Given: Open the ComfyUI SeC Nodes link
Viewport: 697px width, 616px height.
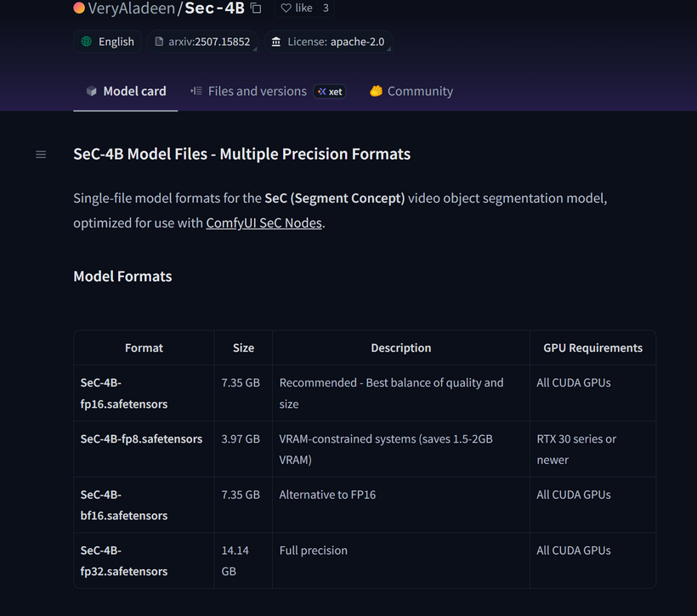Looking at the screenshot, I should (263, 223).
